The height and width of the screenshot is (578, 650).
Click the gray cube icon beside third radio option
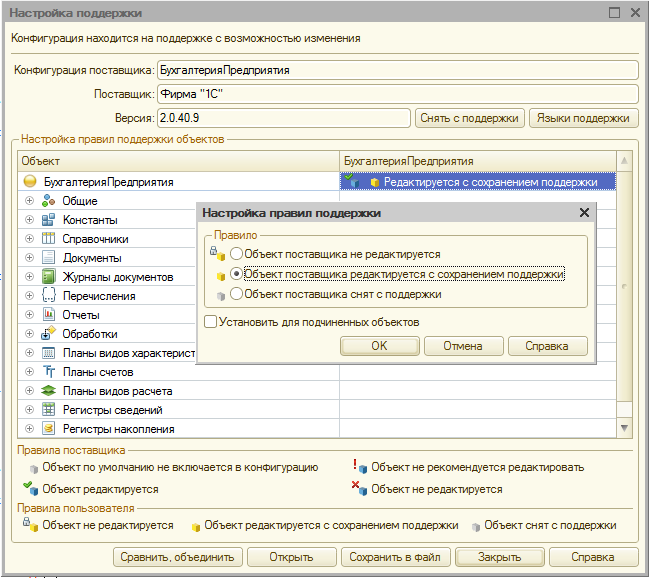[221, 296]
